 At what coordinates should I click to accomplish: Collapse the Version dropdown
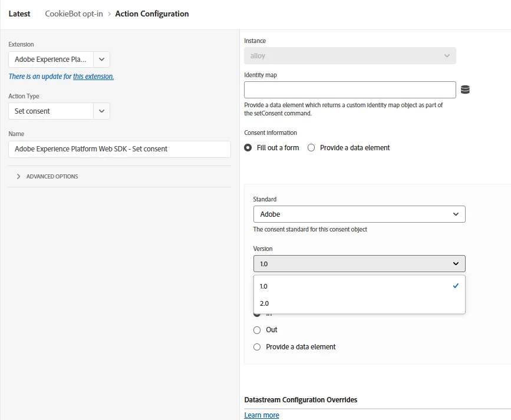[x=359, y=263]
